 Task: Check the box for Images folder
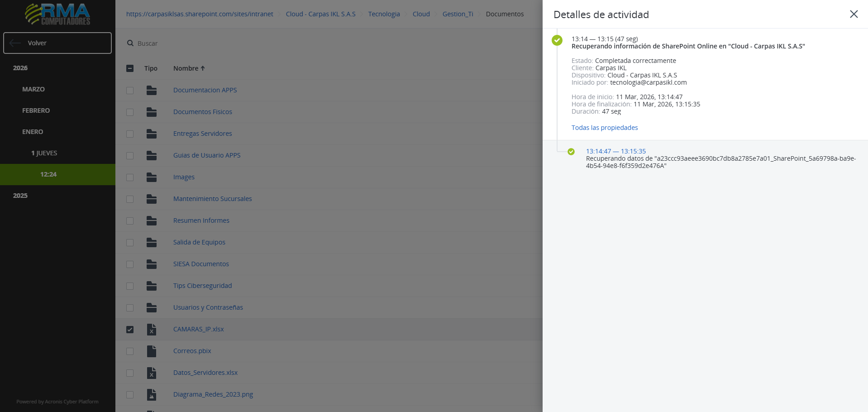pyautogui.click(x=130, y=177)
